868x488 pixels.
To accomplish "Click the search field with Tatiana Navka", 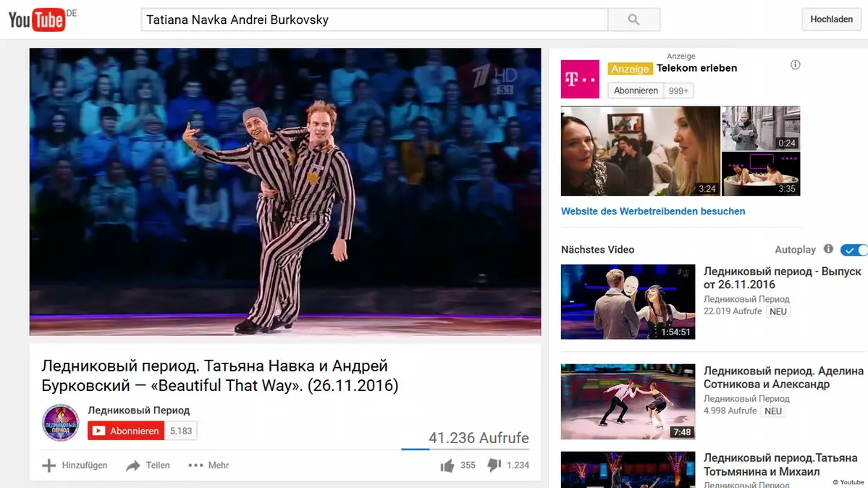I will (374, 20).
